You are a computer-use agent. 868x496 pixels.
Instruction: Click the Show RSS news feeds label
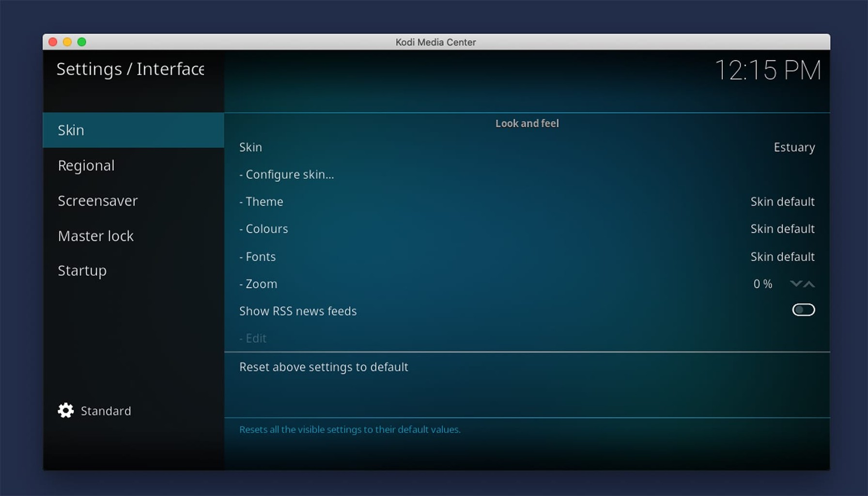point(298,311)
